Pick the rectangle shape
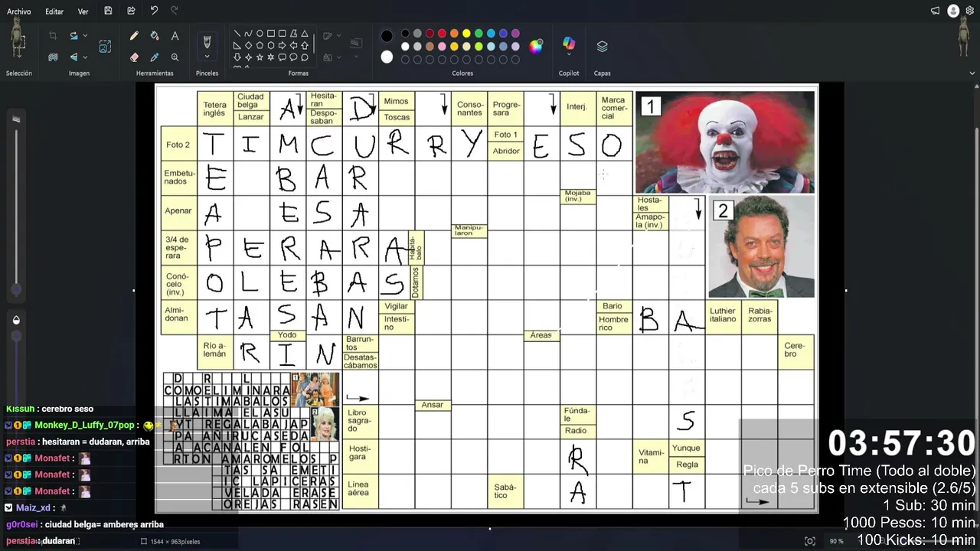Image resolution: width=980 pixels, height=551 pixels. click(x=271, y=34)
